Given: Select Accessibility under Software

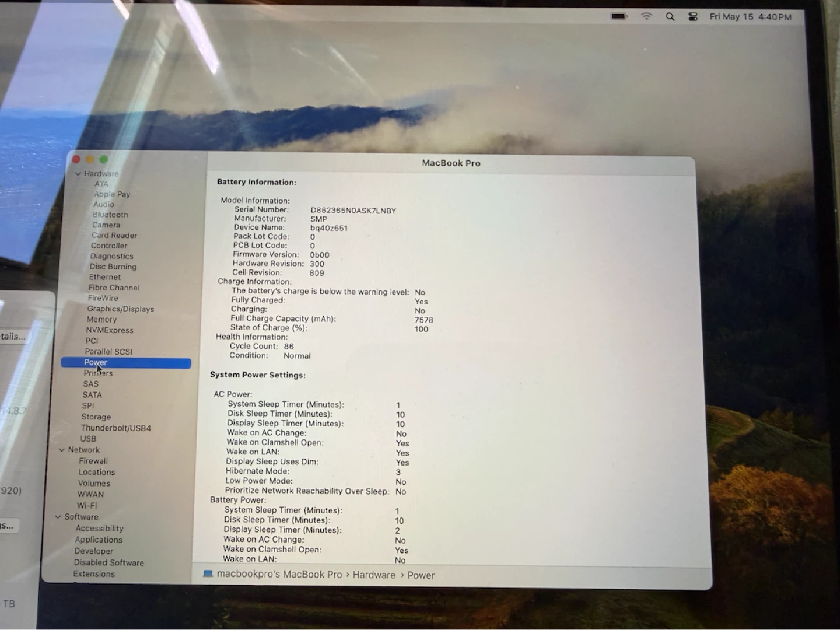Looking at the screenshot, I should (x=99, y=528).
